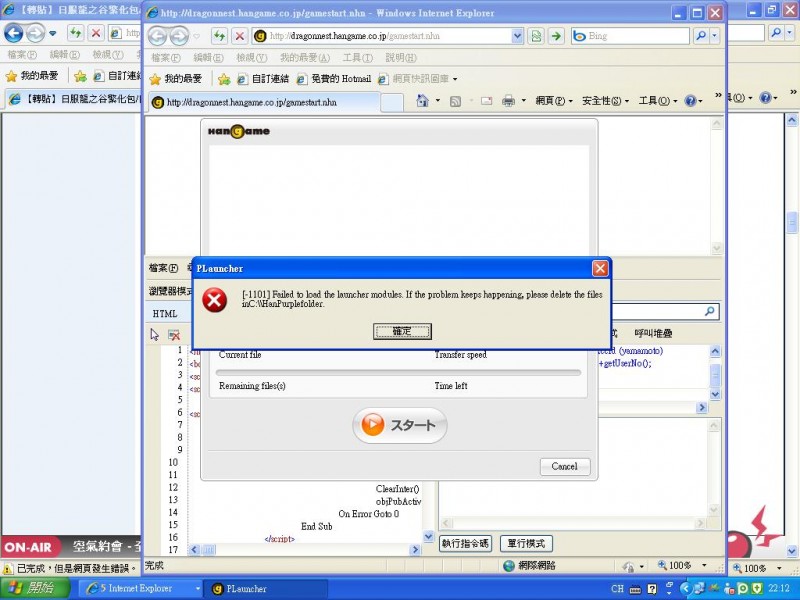Click the green Go arrow button
Screen dimensions: 800x600
point(556,36)
